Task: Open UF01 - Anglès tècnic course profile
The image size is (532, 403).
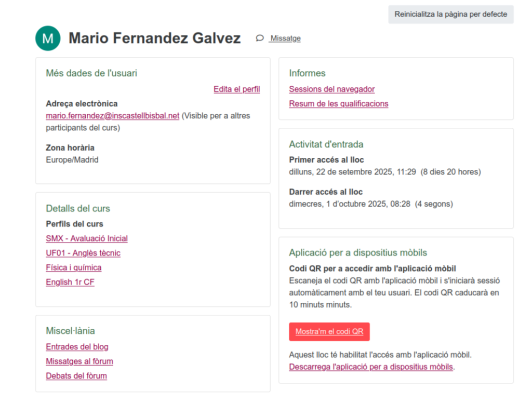Action: [x=83, y=253]
